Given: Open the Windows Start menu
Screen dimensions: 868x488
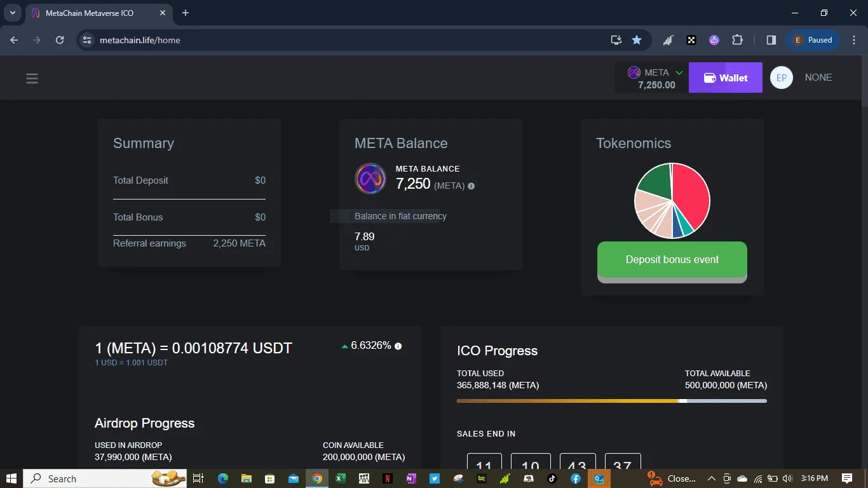Looking at the screenshot, I should (11, 478).
